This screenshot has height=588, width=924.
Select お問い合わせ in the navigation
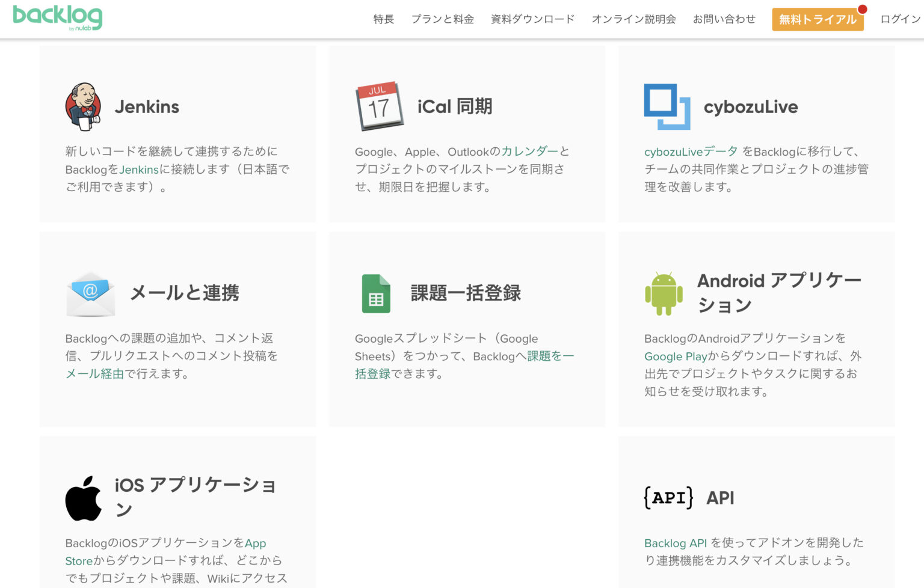[x=724, y=19]
